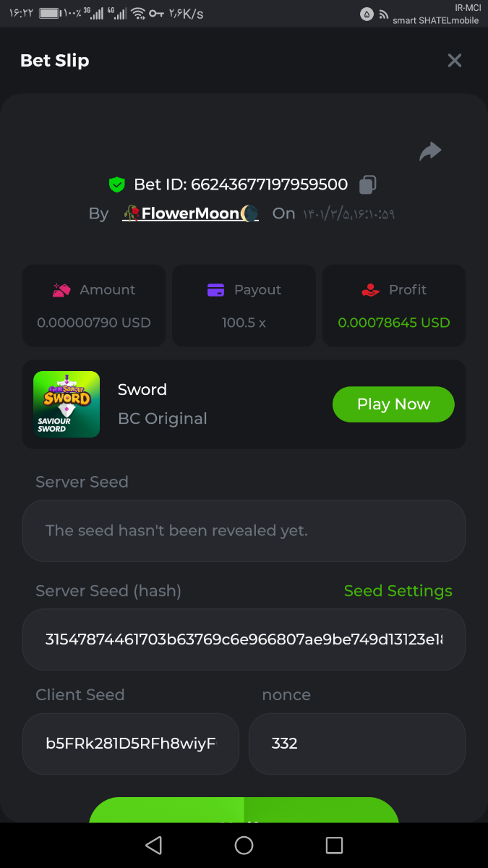Tap the unrevealed Server Seed field
This screenshot has width=488, height=868.
244,531
